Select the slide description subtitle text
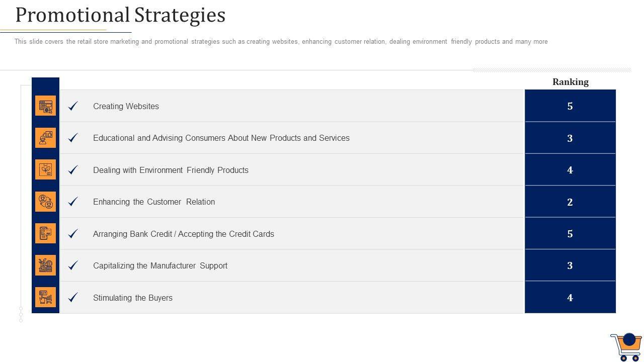 (x=281, y=42)
